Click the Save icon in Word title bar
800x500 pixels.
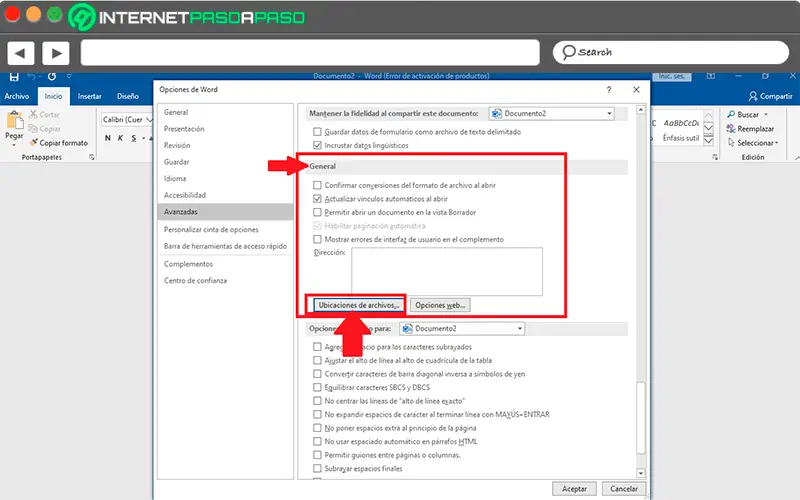tap(14, 77)
